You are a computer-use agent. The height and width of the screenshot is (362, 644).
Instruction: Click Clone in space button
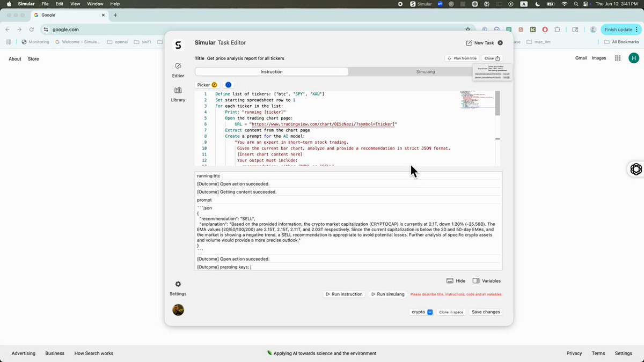451,312
